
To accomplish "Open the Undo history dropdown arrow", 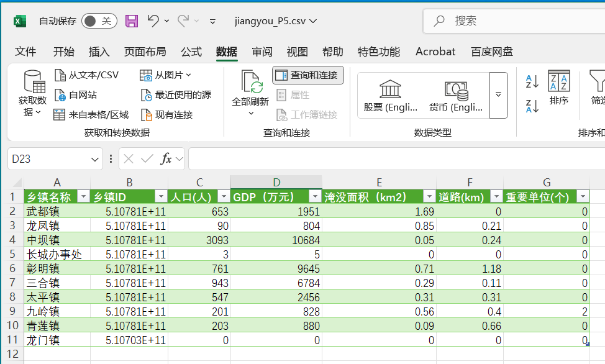I will coord(166,21).
